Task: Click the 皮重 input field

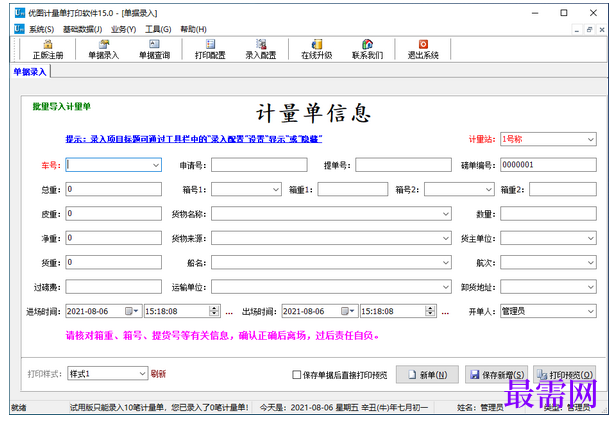Action: click(114, 214)
